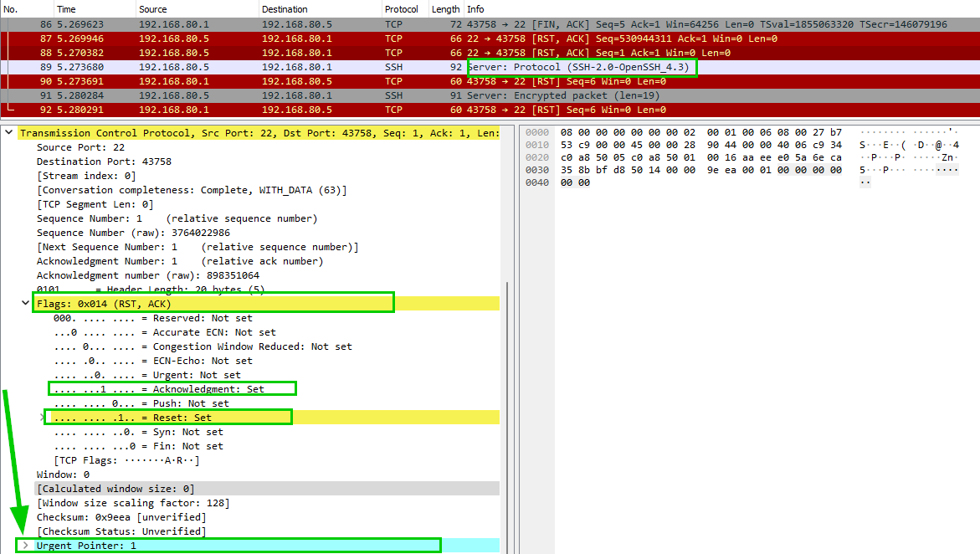Click the Info column header

475,8
